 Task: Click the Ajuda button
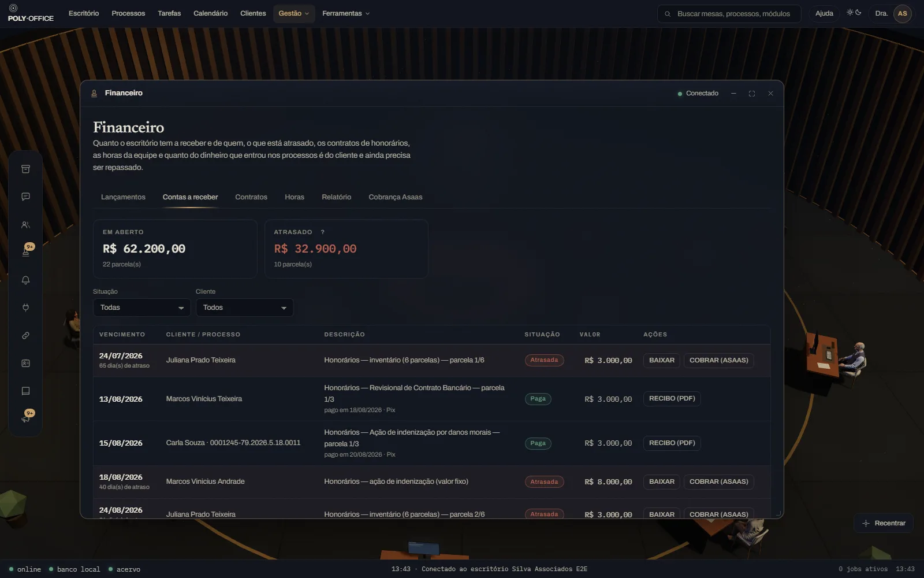click(824, 13)
